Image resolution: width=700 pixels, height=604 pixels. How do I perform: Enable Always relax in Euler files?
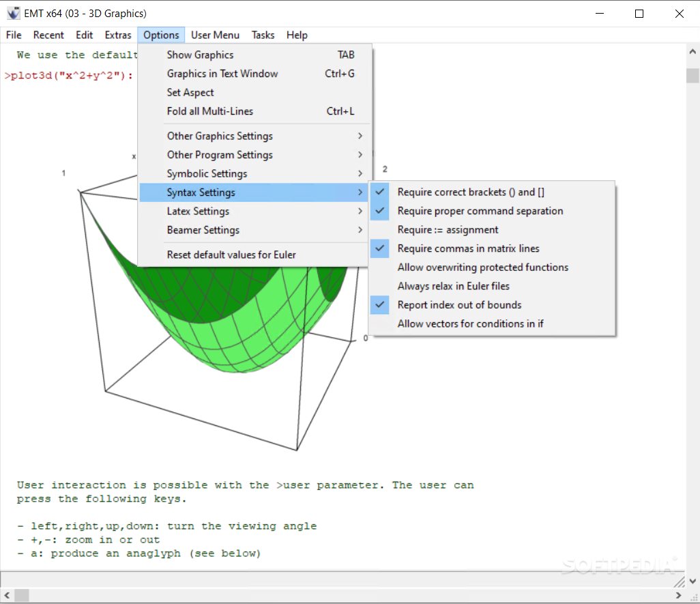[492, 286]
